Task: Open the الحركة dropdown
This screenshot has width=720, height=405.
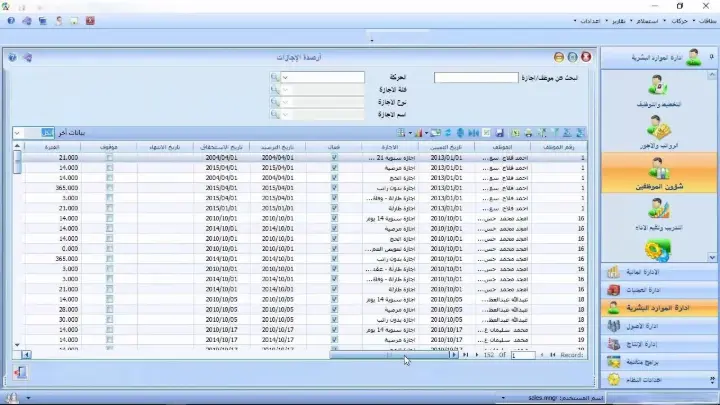Action: point(285,78)
